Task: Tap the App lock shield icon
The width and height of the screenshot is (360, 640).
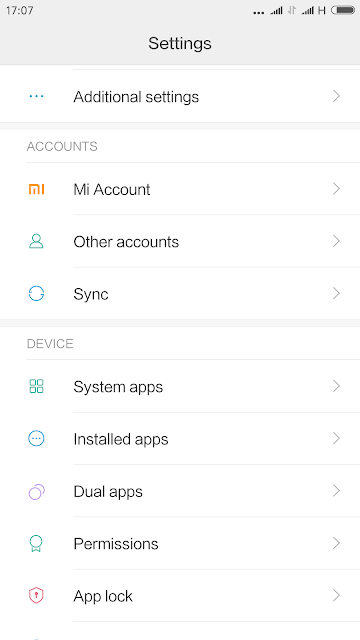Action: [36, 596]
